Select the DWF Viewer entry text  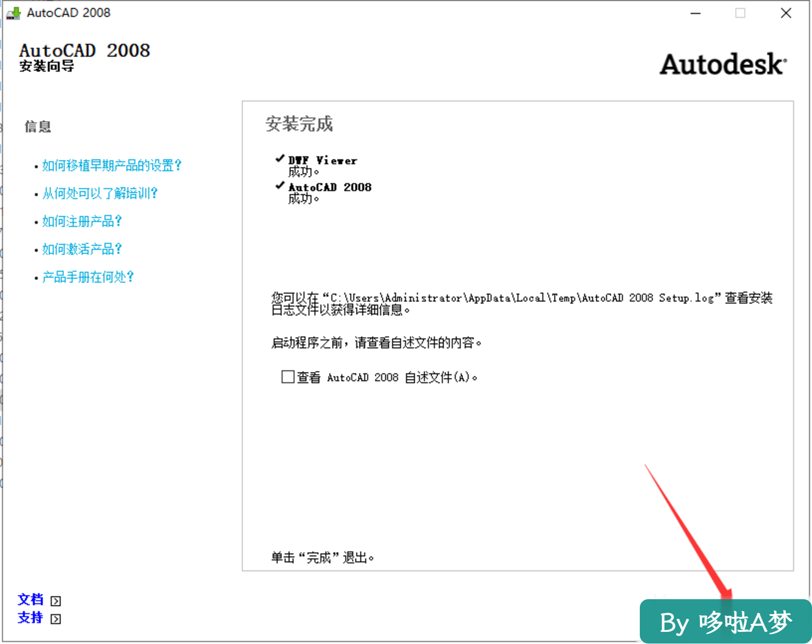[x=322, y=161]
